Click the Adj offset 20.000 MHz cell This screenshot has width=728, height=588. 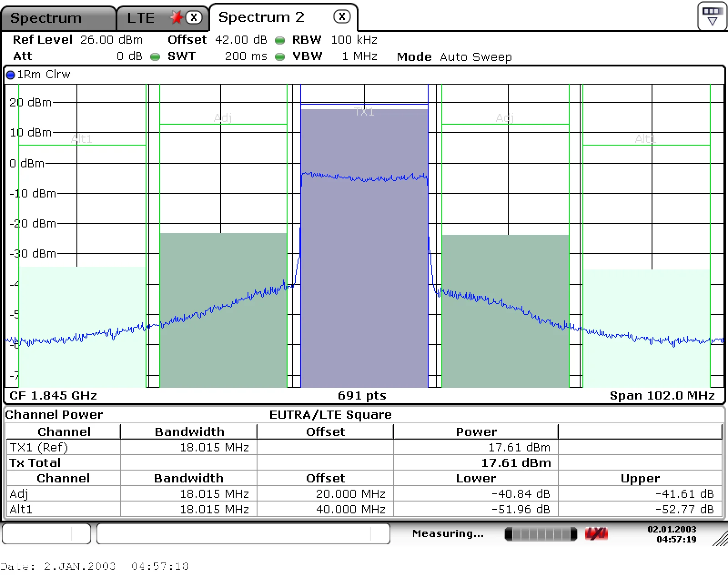tap(325, 494)
